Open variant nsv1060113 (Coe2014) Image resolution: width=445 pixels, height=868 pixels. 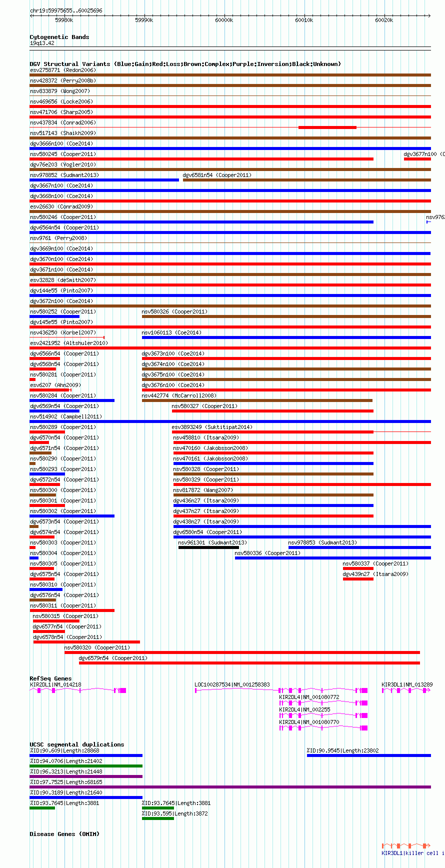tap(286, 337)
